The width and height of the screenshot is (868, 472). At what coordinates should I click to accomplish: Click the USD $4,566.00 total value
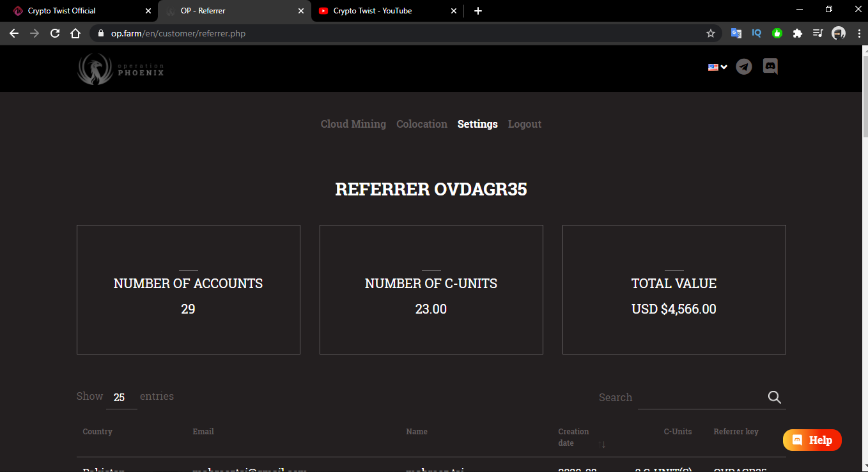(x=674, y=309)
